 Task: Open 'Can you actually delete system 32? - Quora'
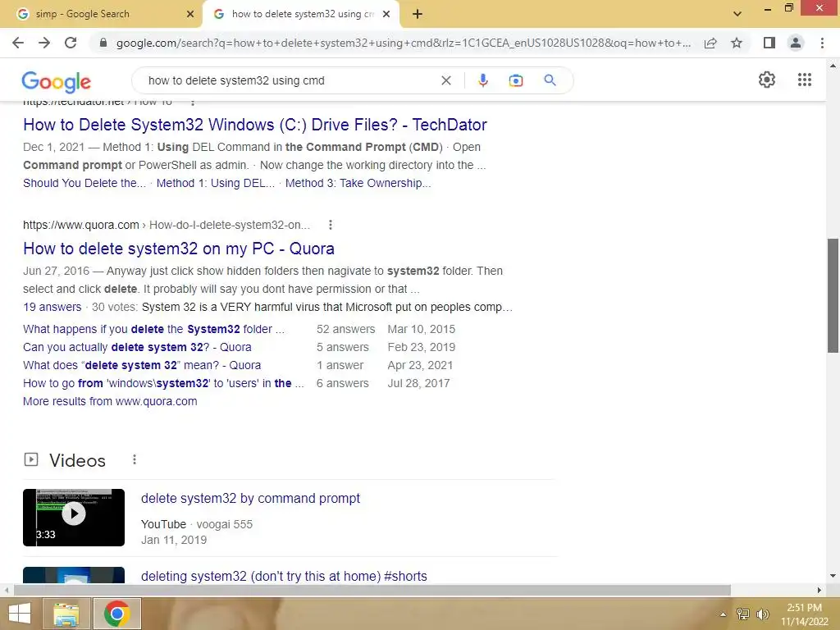pos(137,347)
